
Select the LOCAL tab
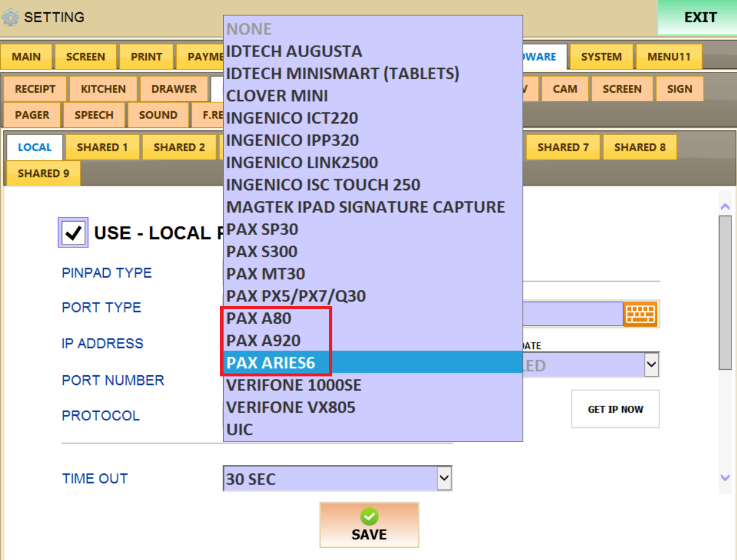coord(34,147)
